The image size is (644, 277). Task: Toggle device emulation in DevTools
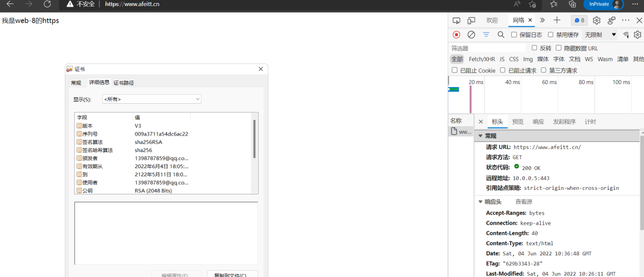pos(471,21)
